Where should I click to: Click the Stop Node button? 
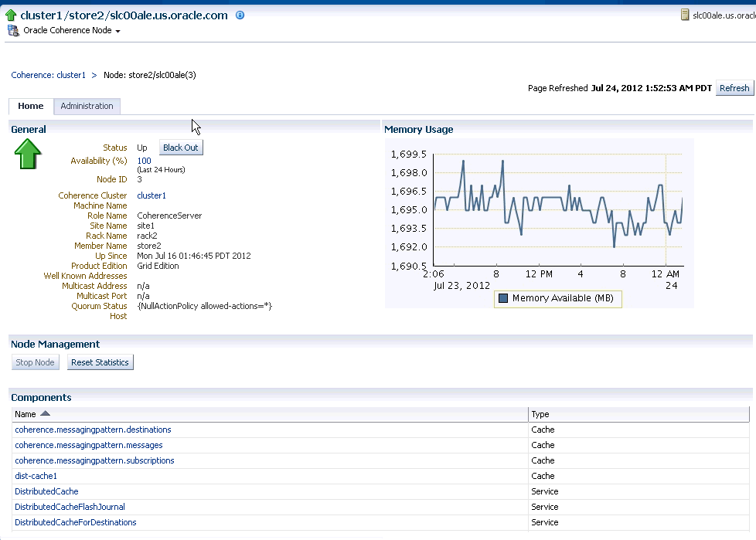coord(36,362)
